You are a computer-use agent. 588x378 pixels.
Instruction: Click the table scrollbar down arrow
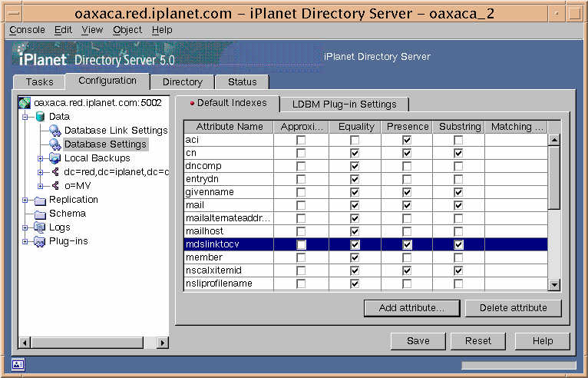(x=554, y=285)
